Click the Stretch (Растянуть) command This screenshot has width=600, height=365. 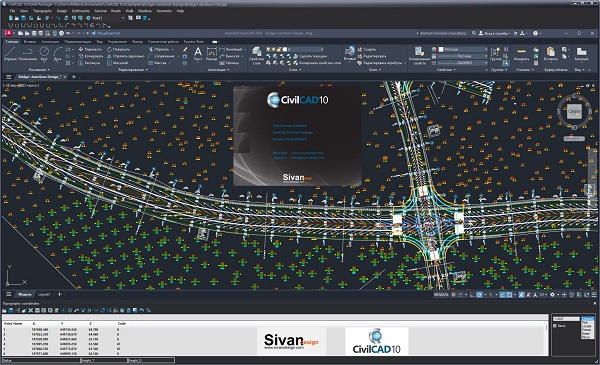(90, 63)
